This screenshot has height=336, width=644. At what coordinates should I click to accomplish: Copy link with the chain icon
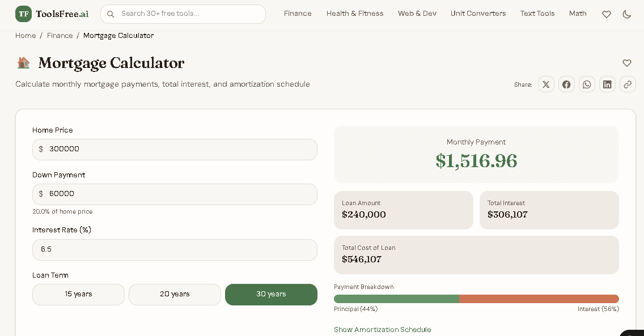click(628, 84)
